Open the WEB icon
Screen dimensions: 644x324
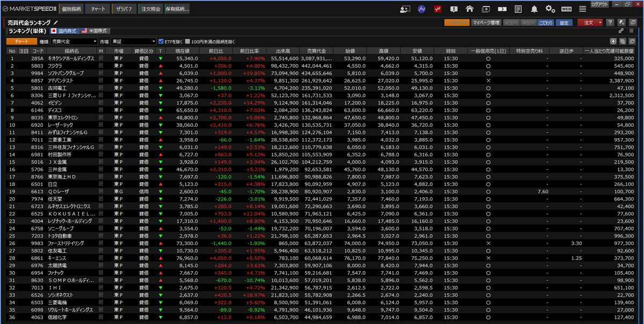click(566, 9)
